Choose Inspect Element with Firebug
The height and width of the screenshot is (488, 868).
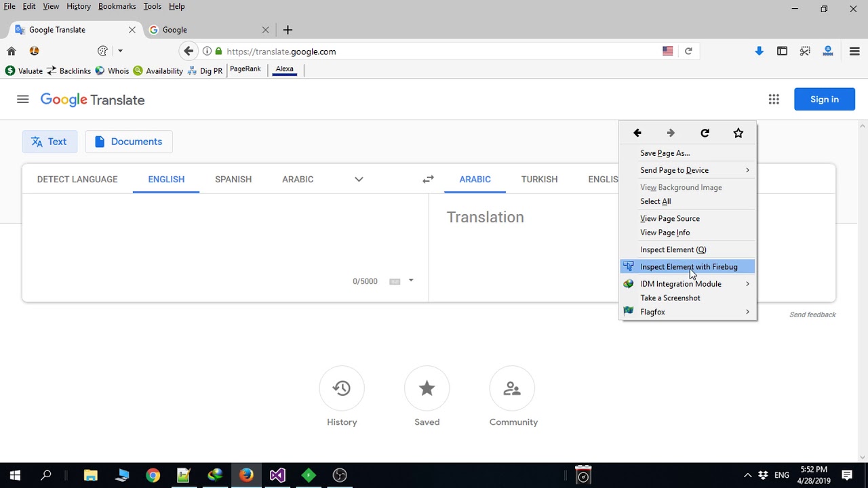[688, 267]
